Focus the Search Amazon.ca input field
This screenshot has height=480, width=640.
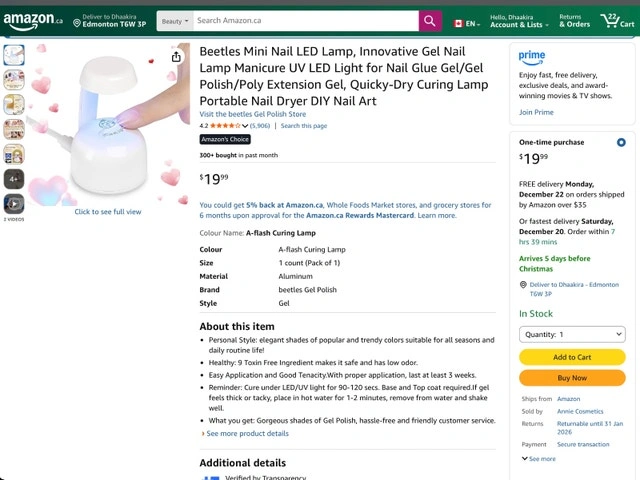[x=305, y=21]
